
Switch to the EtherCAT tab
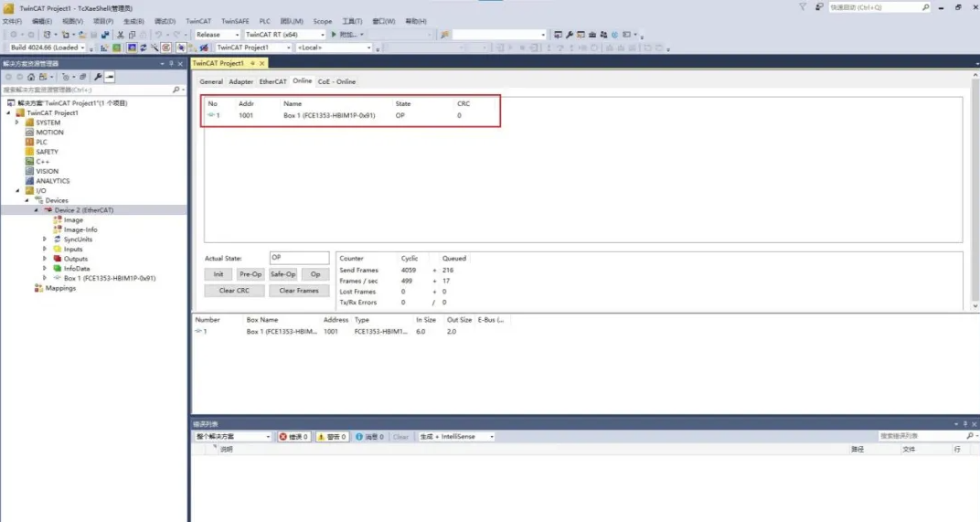[x=273, y=82]
